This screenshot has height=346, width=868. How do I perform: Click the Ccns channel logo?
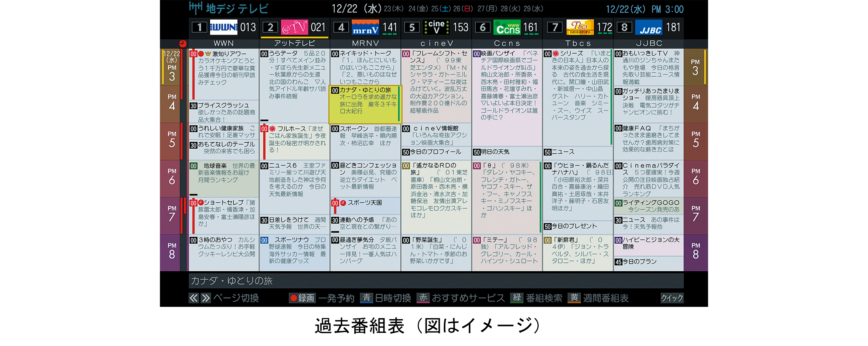point(507,27)
